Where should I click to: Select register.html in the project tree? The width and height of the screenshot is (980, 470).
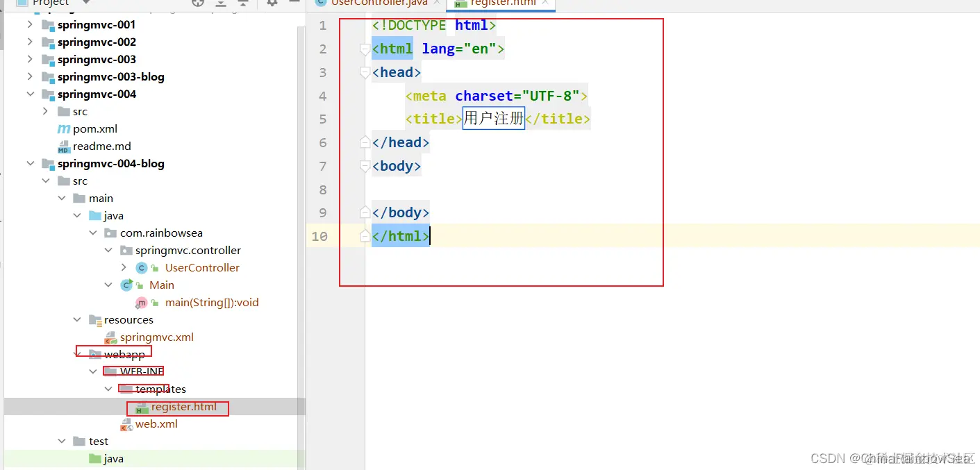coord(184,407)
